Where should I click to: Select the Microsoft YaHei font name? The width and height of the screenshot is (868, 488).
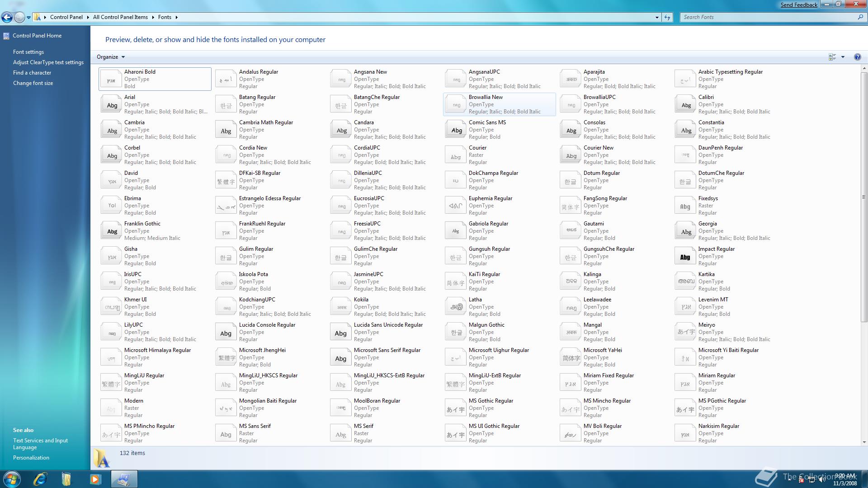(603, 350)
